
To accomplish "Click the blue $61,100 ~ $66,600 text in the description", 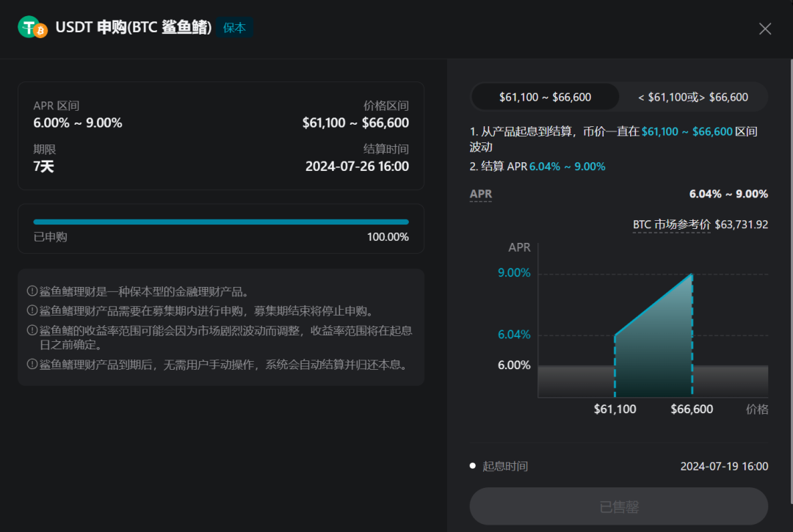I will click(x=687, y=132).
